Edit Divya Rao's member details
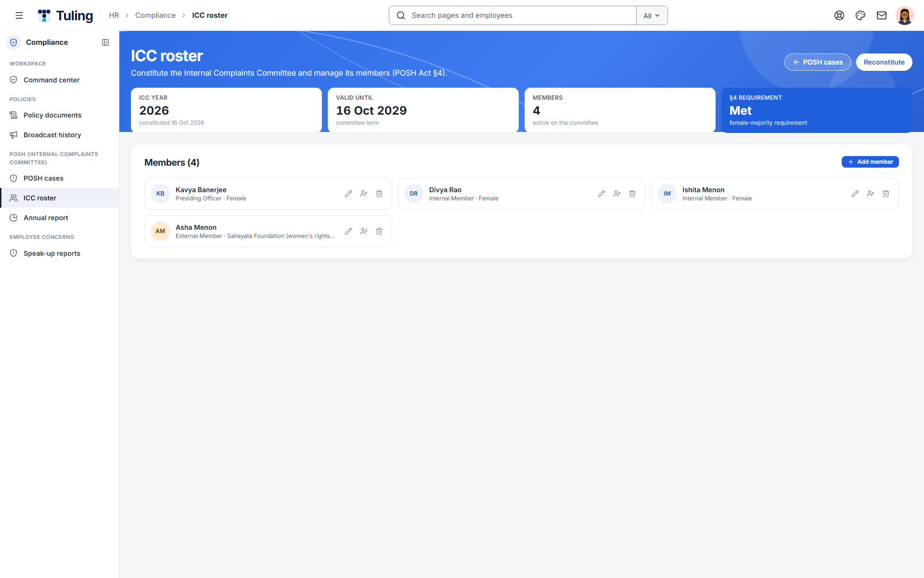This screenshot has width=924, height=578. pyautogui.click(x=602, y=194)
